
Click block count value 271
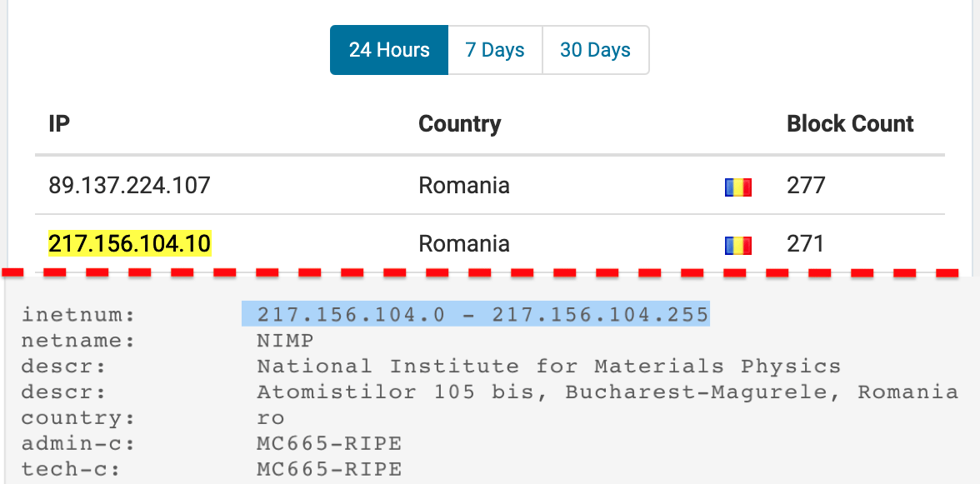(806, 244)
